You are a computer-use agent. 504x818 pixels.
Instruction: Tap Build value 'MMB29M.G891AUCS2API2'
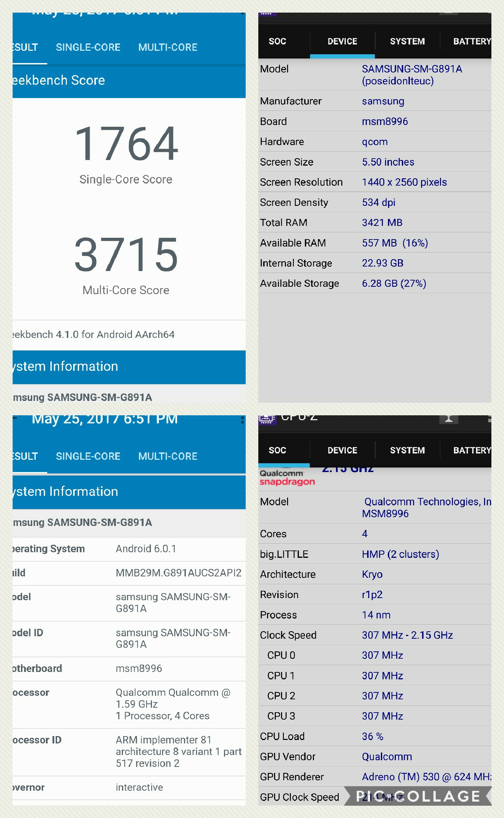pyautogui.click(x=179, y=573)
